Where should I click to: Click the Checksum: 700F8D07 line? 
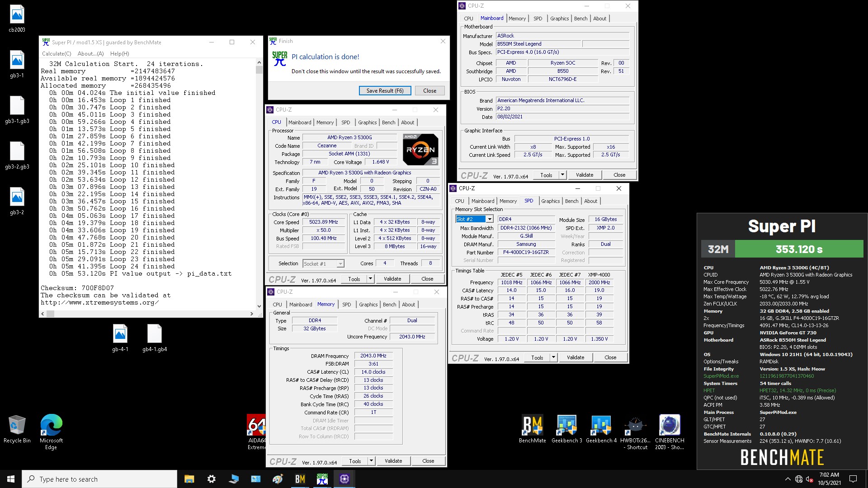pos(77,288)
